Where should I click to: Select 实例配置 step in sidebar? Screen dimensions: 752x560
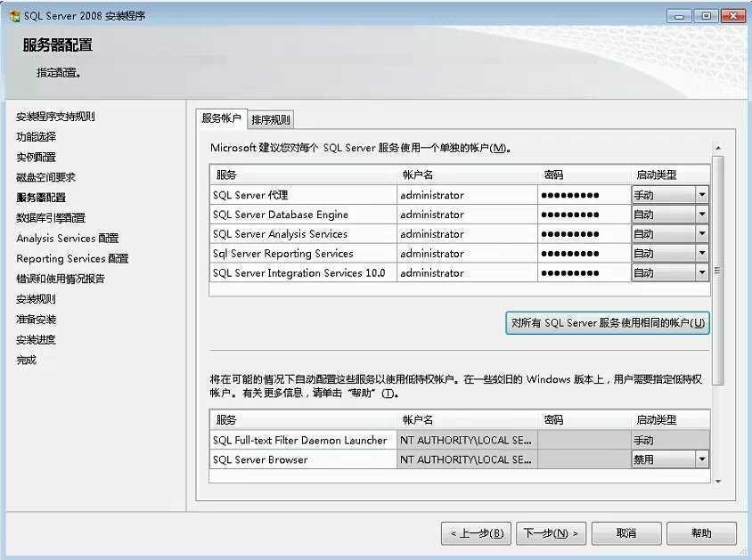click(36, 157)
